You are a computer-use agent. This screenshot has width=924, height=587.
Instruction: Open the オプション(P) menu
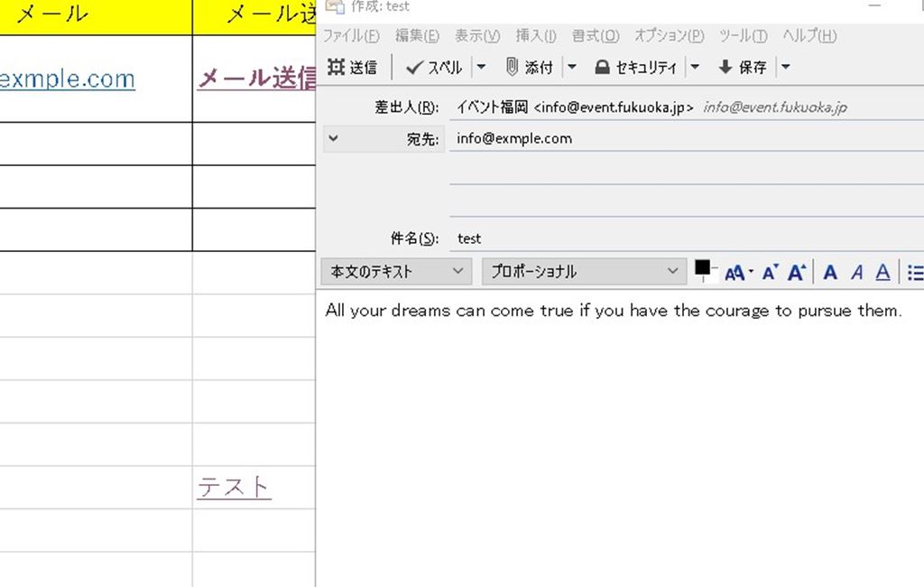coord(669,36)
